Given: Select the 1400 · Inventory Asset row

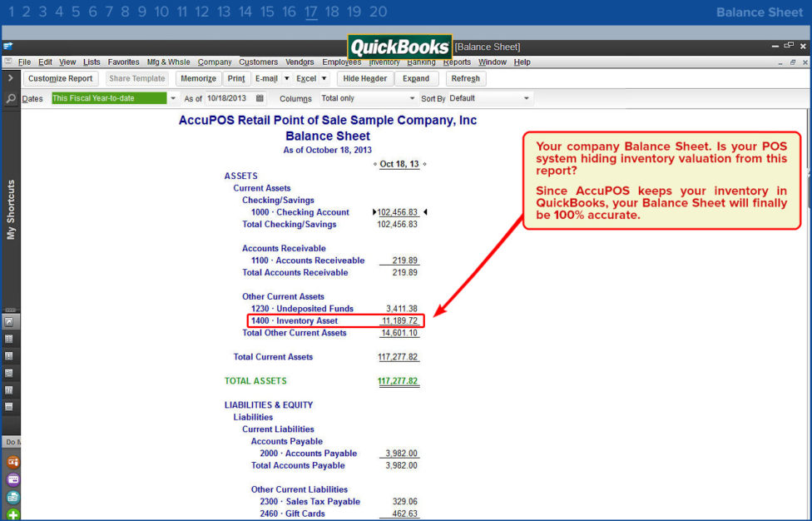Looking at the screenshot, I should point(335,320).
